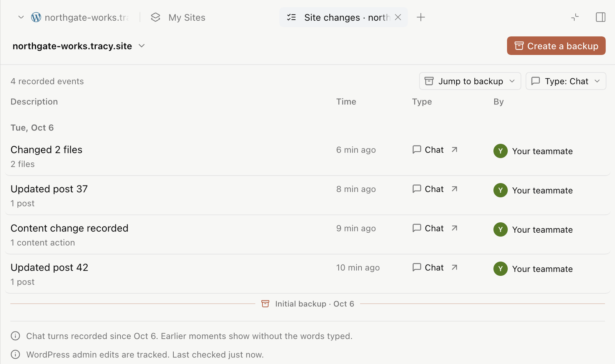
Task: Click teammate avatar on Updated post 37 row
Action: pyautogui.click(x=500, y=190)
